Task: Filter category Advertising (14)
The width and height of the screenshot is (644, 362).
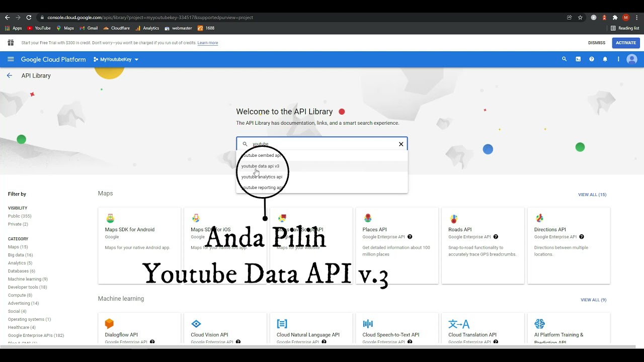Action: [x=24, y=303]
